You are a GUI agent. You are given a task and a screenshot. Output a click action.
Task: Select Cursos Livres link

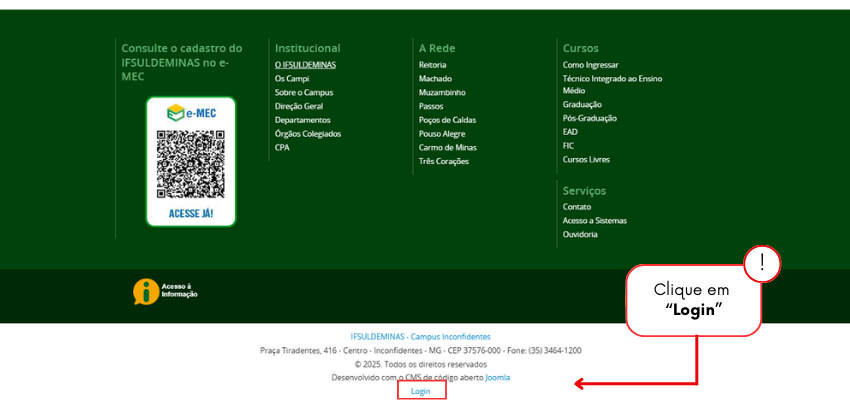click(x=586, y=159)
